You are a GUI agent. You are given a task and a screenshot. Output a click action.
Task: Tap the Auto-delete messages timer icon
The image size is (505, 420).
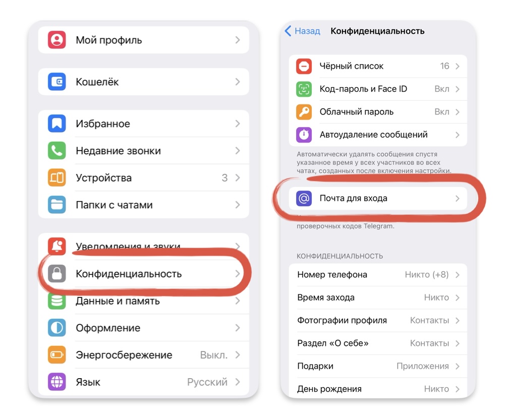pyautogui.click(x=304, y=135)
